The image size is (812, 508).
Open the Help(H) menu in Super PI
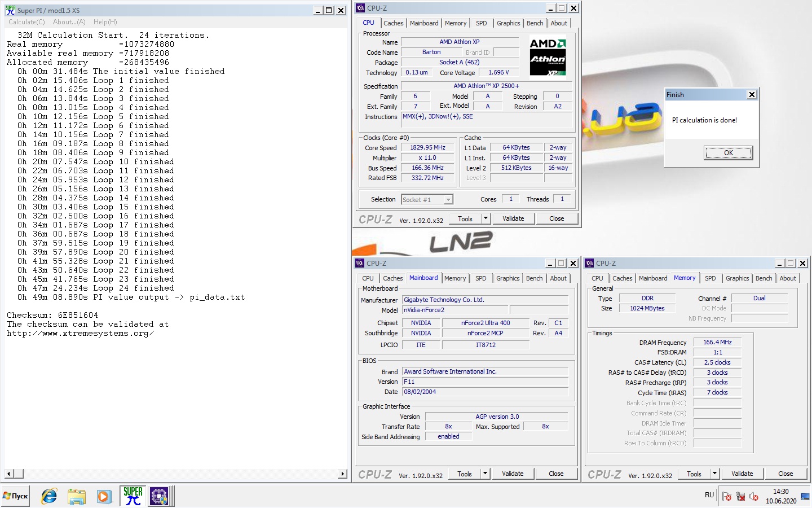pos(105,22)
